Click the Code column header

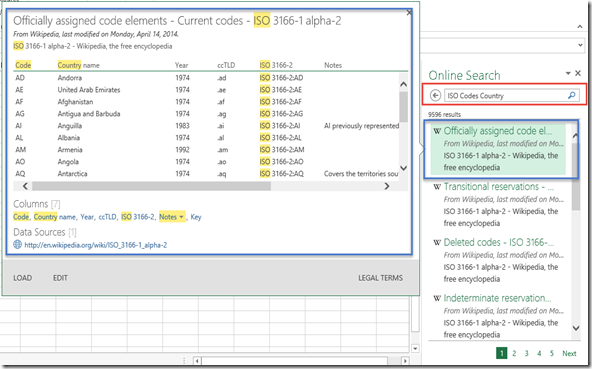[x=23, y=65]
